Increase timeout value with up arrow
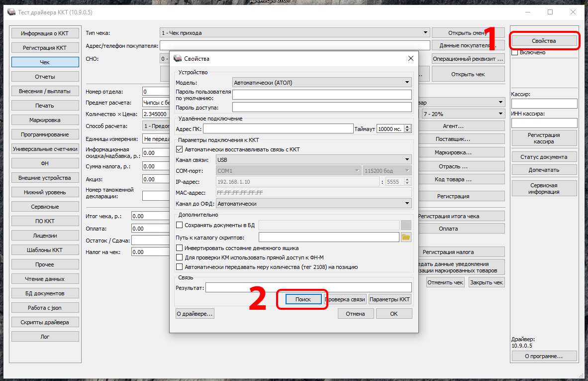 (408, 127)
